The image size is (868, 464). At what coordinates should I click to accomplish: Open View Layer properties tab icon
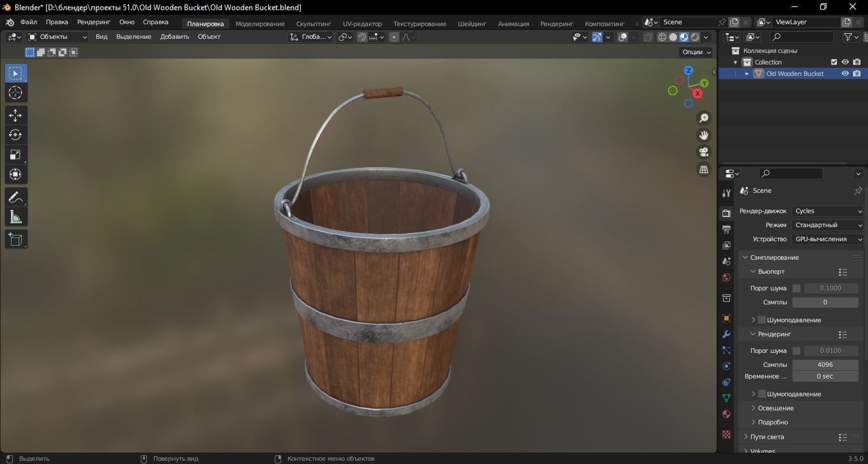[726, 245]
